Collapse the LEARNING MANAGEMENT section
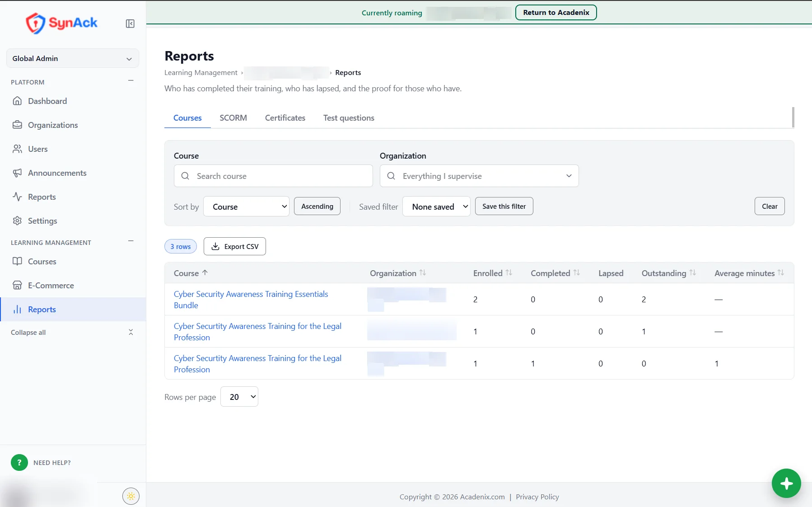812x507 pixels. (131, 241)
